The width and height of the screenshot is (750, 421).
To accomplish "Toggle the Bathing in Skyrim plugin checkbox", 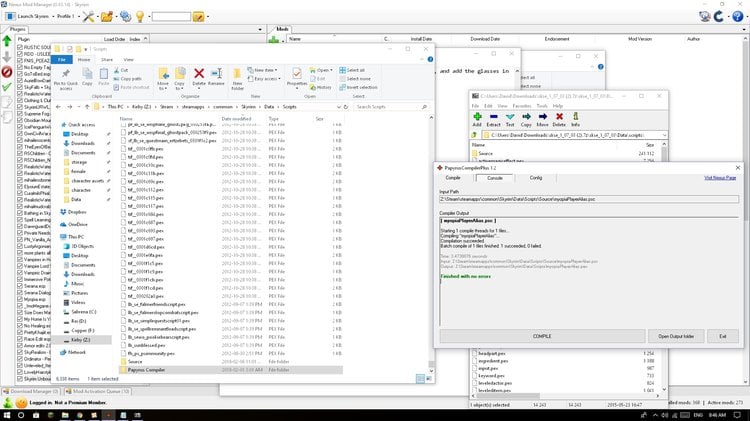I will pos(20,213).
